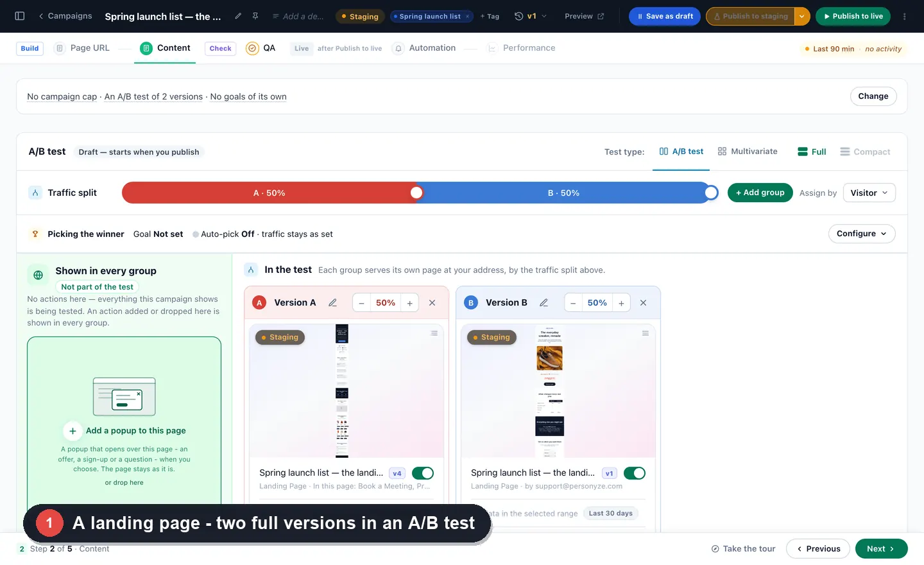Decrease Version B traffic percentage
The height and width of the screenshot is (565, 924).
[573, 303]
